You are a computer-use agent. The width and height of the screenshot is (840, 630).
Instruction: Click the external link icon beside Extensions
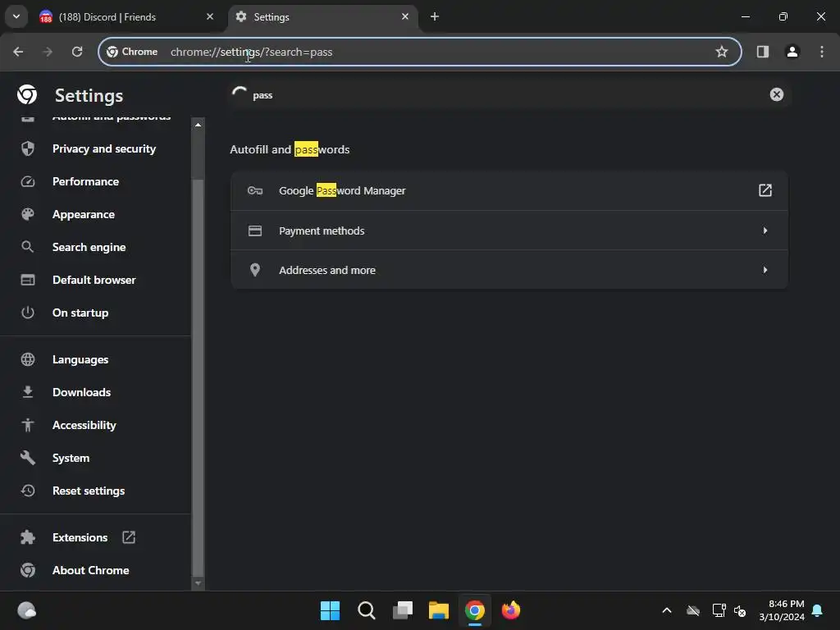[x=129, y=537]
